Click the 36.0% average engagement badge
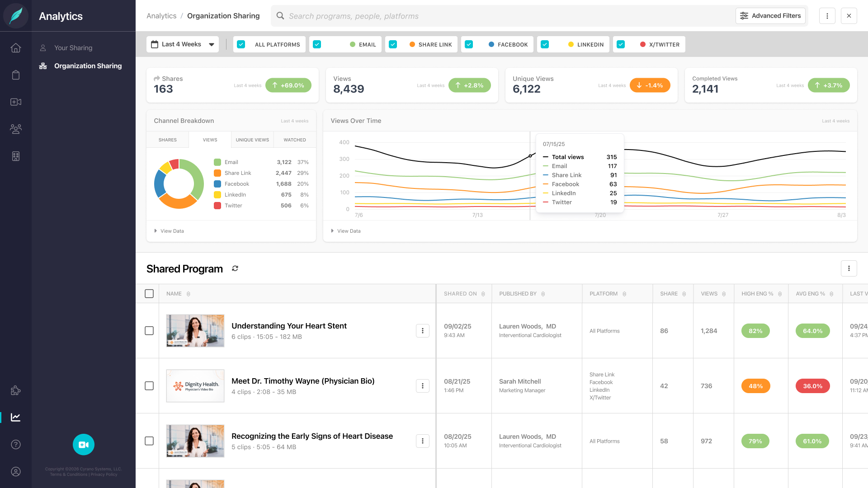The width and height of the screenshot is (868, 488). tap(812, 386)
